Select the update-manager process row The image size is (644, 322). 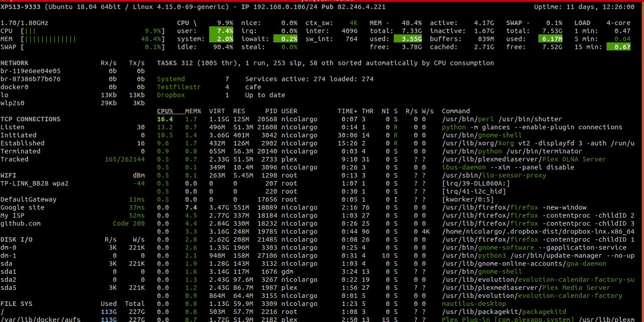coord(395,256)
